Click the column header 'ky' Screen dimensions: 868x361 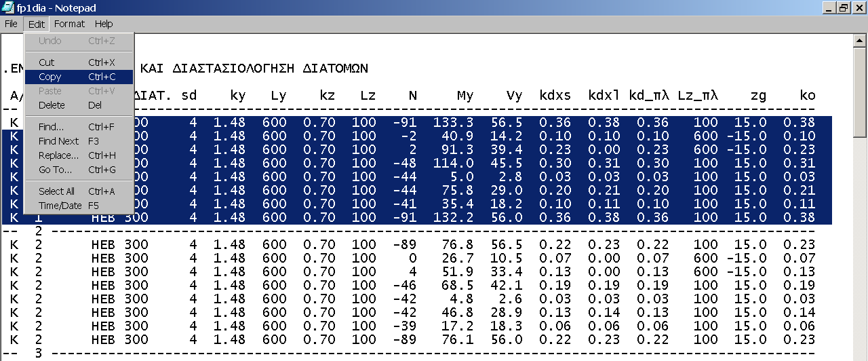pos(237,96)
